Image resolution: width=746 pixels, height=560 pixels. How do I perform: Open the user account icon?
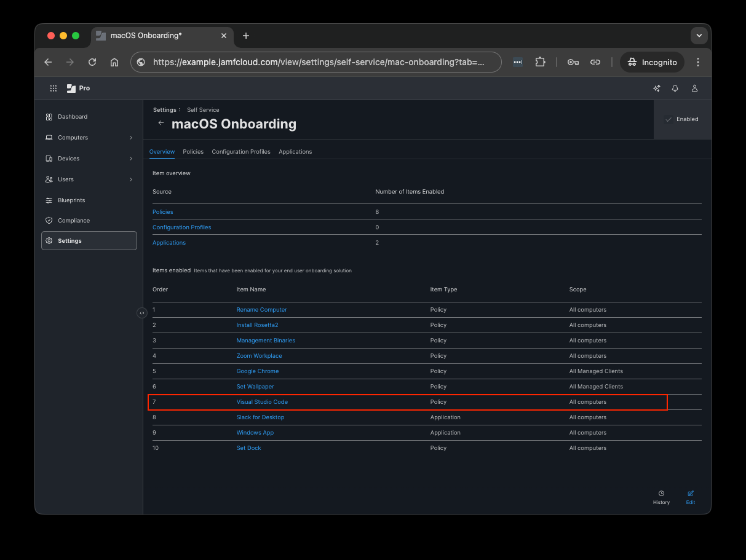(694, 89)
